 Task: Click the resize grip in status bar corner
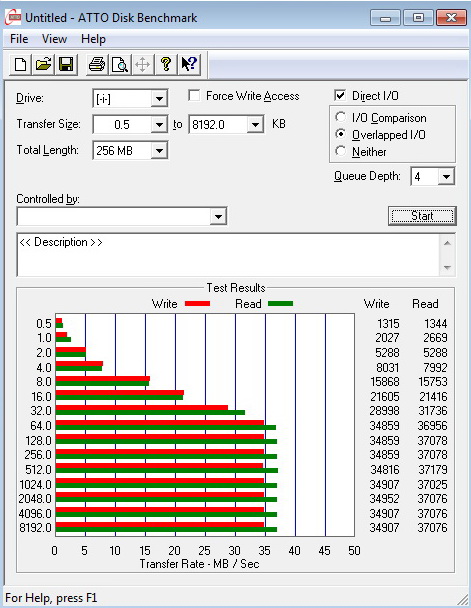click(x=462, y=599)
